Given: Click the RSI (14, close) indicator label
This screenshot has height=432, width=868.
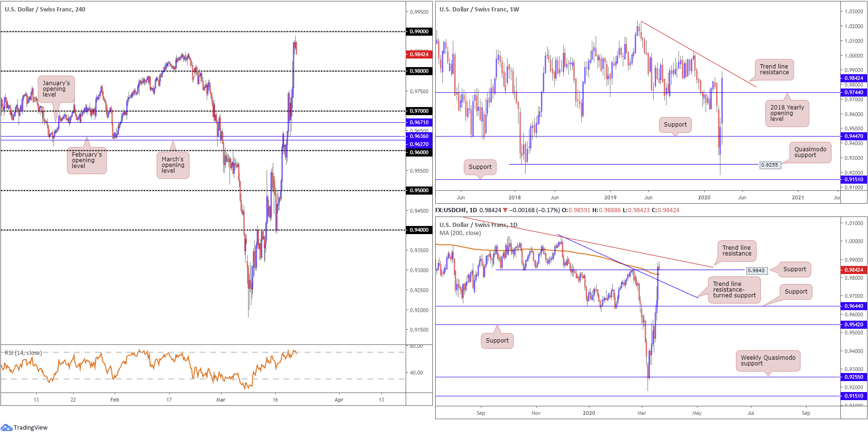Looking at the screenshot, I should 23,353.
